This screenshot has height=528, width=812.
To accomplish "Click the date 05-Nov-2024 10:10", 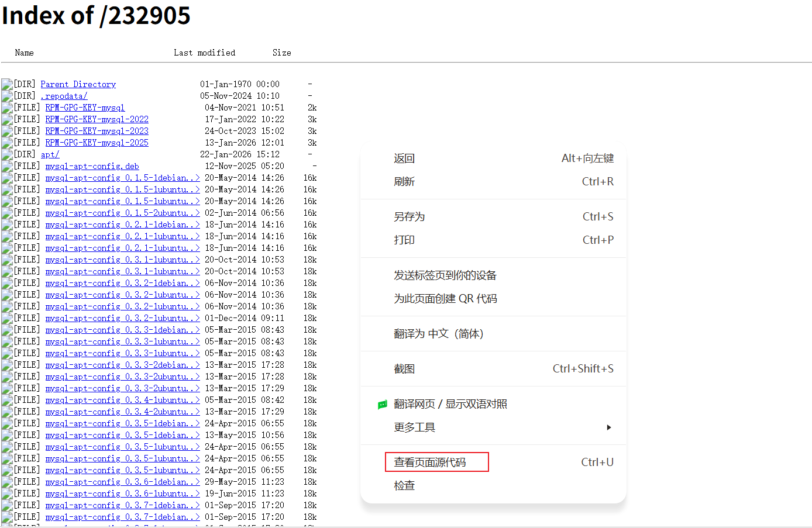I will pos(239,96).
